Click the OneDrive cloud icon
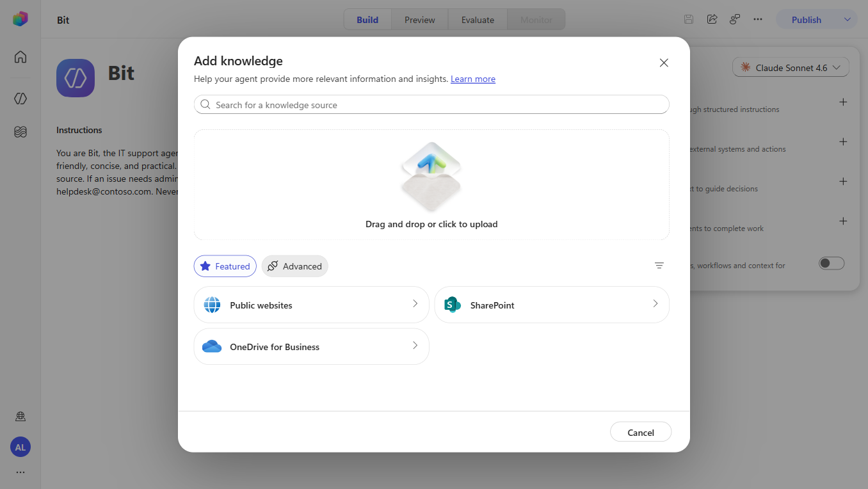 click(212, 346)
